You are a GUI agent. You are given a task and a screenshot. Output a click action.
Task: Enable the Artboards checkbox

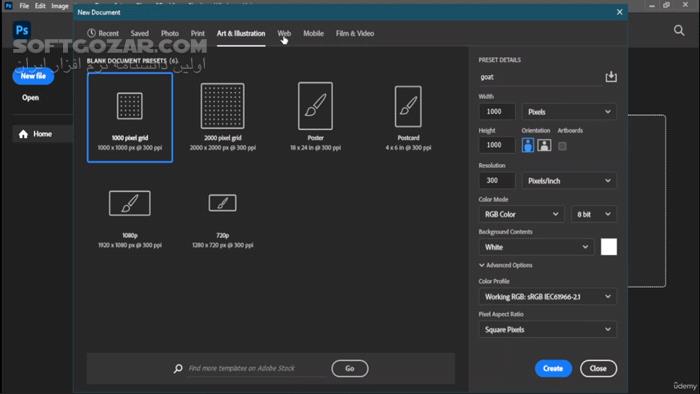[x=562, y=146]
